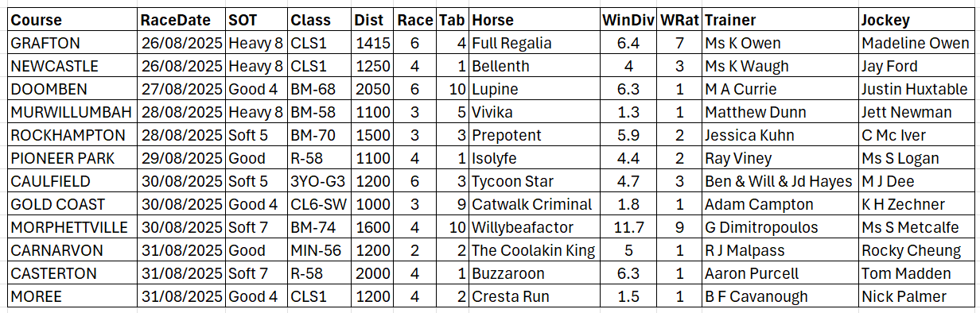Select The Coolakin King horse cell
This screenshot has width=980, height=313.
pos(534,250)
